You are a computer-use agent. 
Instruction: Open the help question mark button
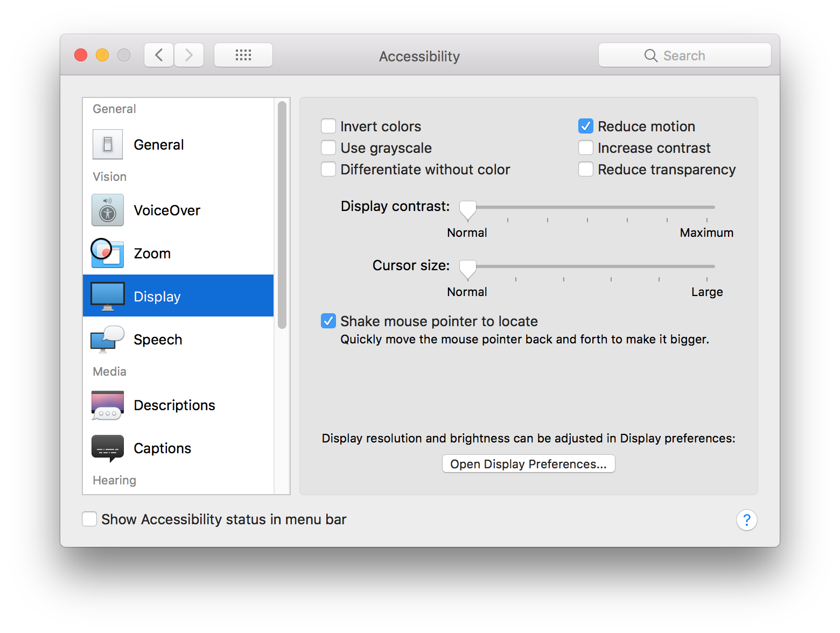746,520
